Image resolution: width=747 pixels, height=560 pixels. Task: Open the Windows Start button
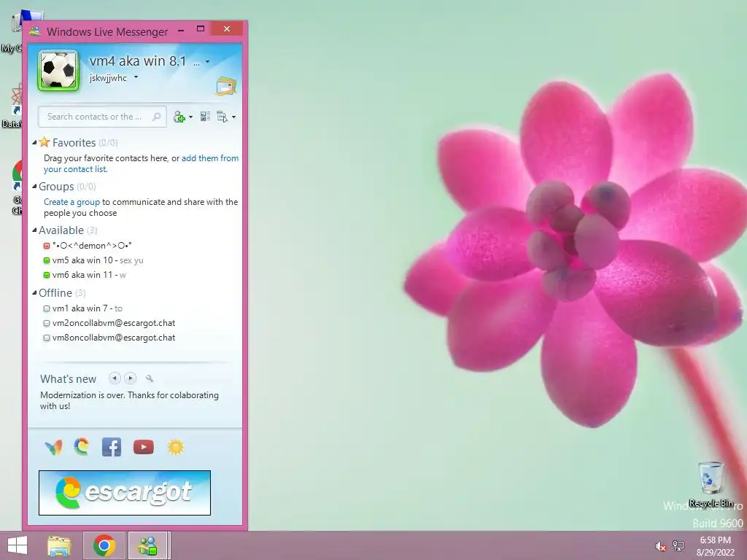tap(18, 545)
